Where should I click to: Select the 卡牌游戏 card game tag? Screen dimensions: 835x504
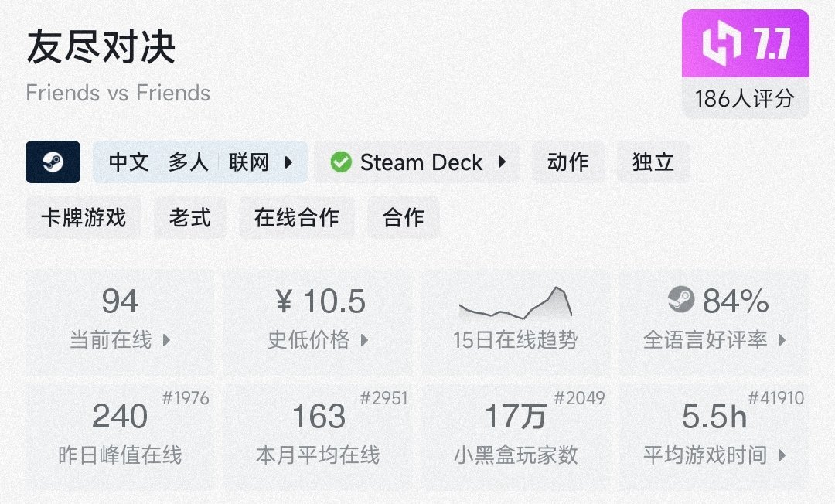click(x=83, y=218)
